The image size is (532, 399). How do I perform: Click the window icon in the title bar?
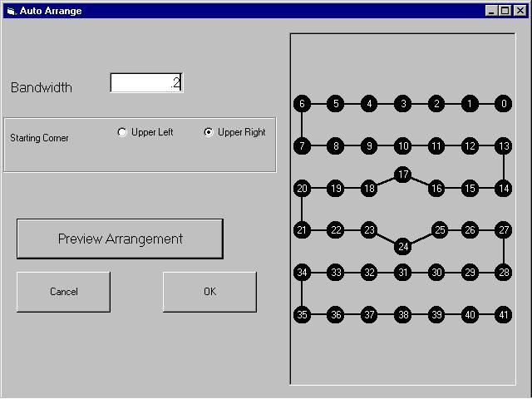(x=11, y=11)
